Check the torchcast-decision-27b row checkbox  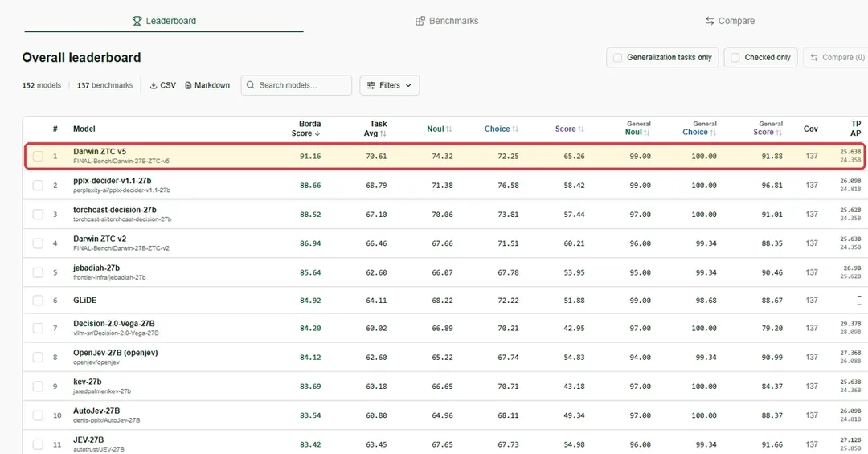38,215
